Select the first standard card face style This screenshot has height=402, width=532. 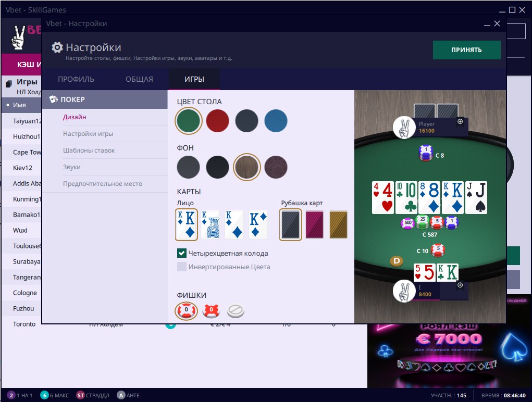coord(187,224)
